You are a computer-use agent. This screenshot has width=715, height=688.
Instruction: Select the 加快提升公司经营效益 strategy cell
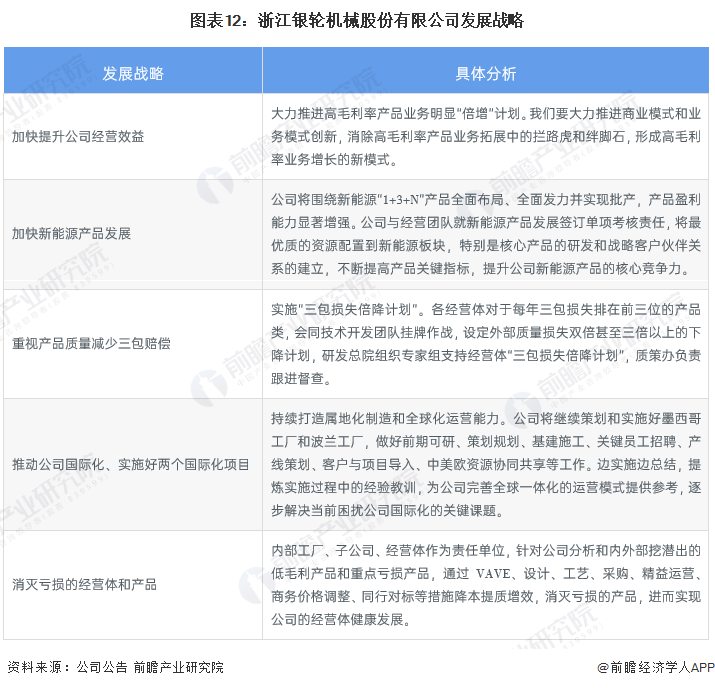click(133, 136)
